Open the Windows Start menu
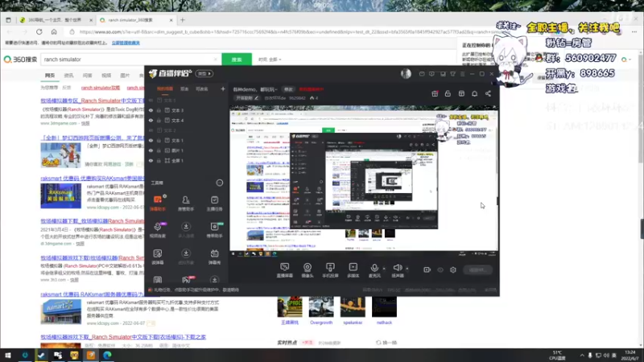The image size is (644, 362). [x=7, y=355]
